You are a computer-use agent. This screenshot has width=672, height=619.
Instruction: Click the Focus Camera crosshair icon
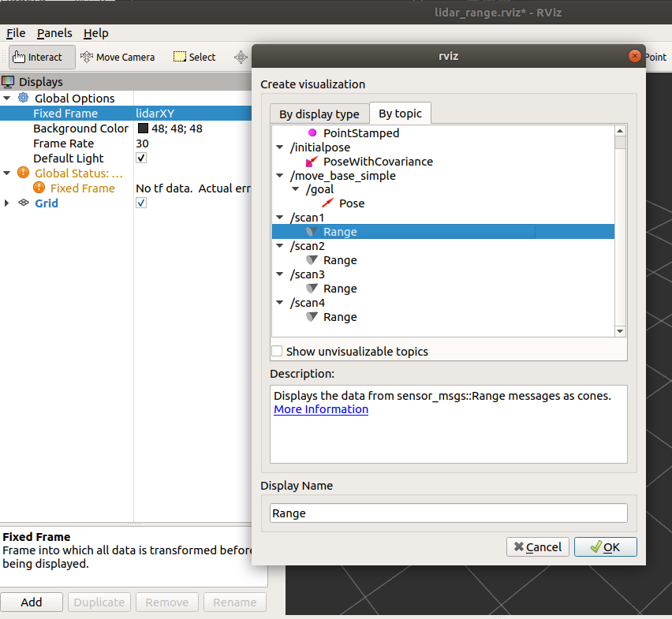tap(241, 57)
